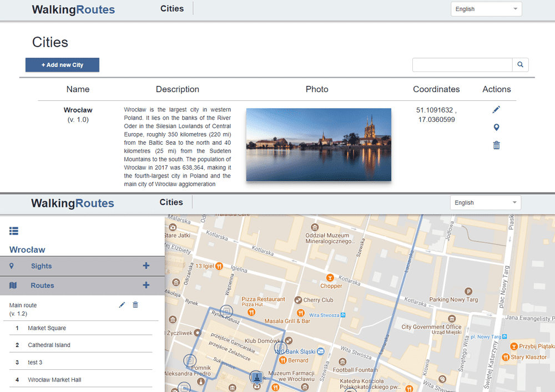Screen dimensions: 555x392
Task: Click 13 Igiel restaurant marker
Action: pyautogui.click(x=219, y=266)
